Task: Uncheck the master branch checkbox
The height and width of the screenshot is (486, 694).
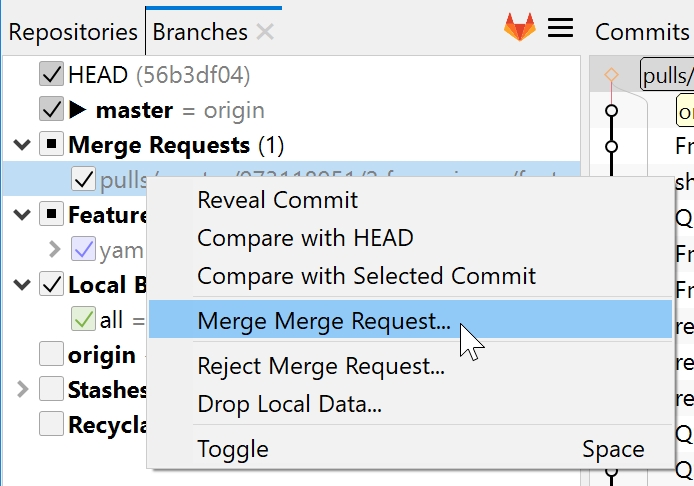Action: (x=51, y=110)
